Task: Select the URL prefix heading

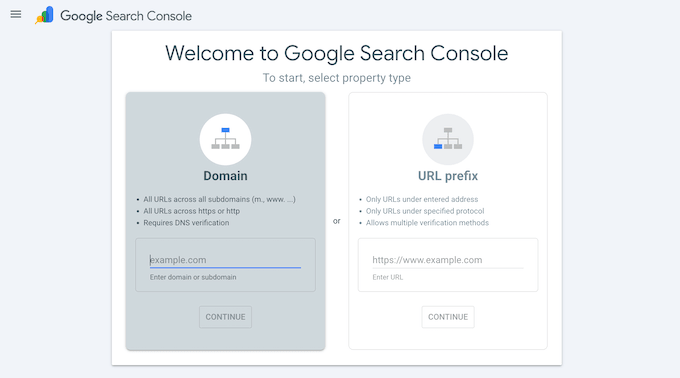Action: click(x=448, y=176)
